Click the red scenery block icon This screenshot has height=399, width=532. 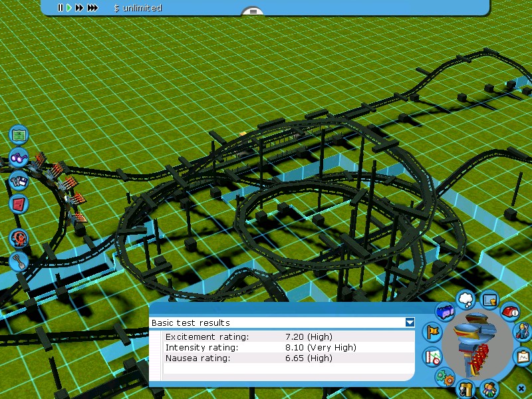click(x=19, y=204)
